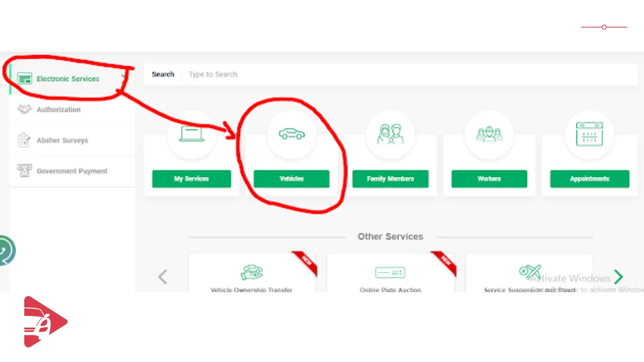
Task: Open Absher Surveys from sidebar
Action: pyautogui.click(x=62, y=141)
